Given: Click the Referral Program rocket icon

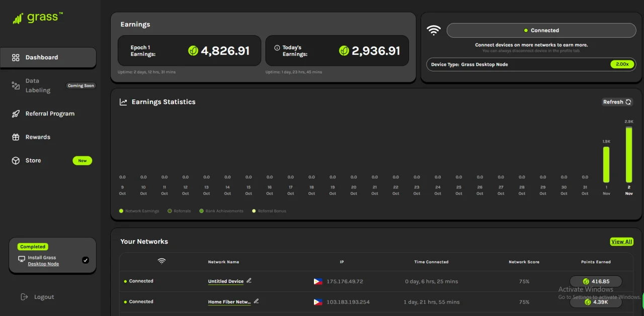Looking at the screenshot, I should 16,114.
